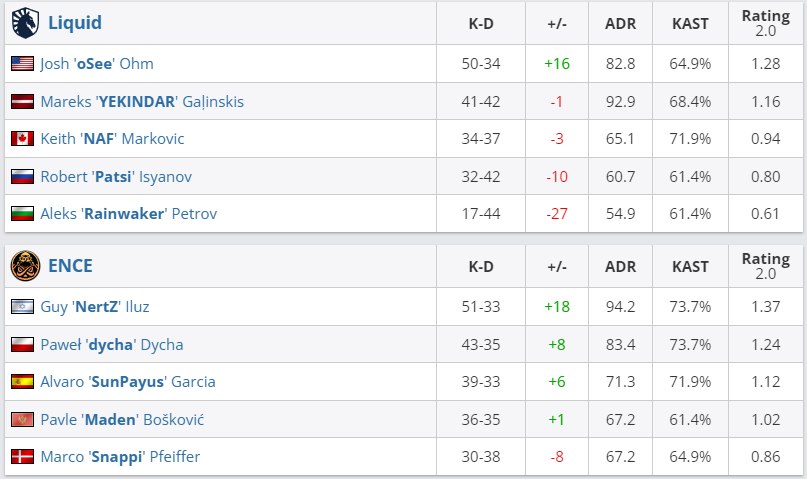Open Robert 'Patsi' Isyanov profile link

pyautogui.click(x=116, y=176)
